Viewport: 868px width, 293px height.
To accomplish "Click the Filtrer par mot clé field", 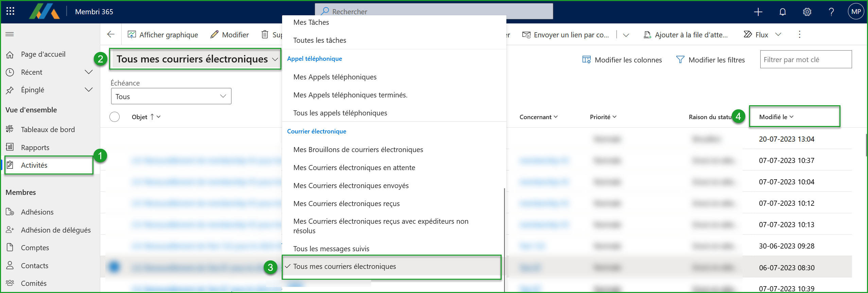I will click(805, 60).
